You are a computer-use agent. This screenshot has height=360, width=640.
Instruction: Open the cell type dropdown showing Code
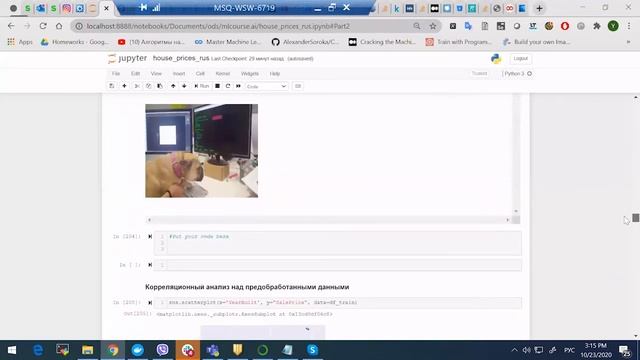266,87
